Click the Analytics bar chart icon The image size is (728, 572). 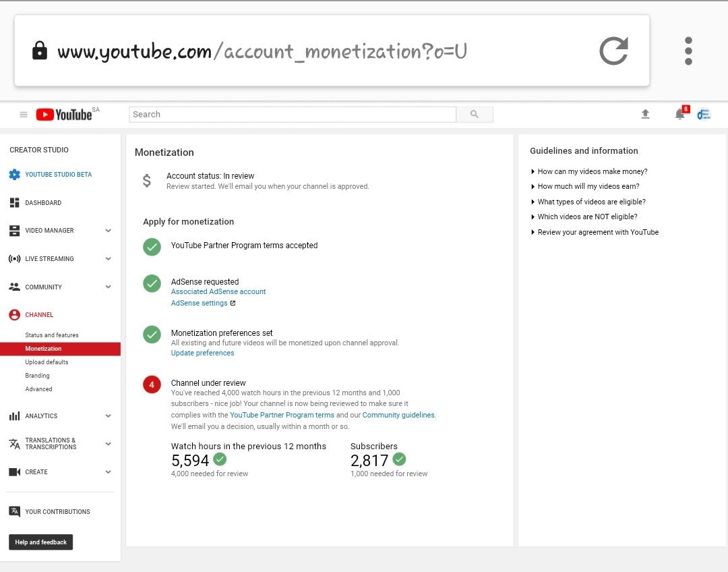click(14, 416)
